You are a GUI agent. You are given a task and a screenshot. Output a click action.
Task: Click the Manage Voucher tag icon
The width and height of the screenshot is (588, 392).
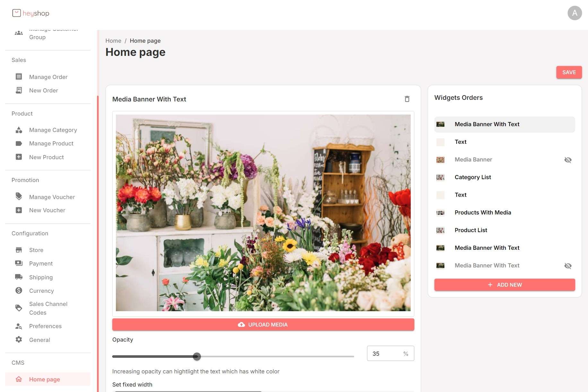(x=19, y=196)
